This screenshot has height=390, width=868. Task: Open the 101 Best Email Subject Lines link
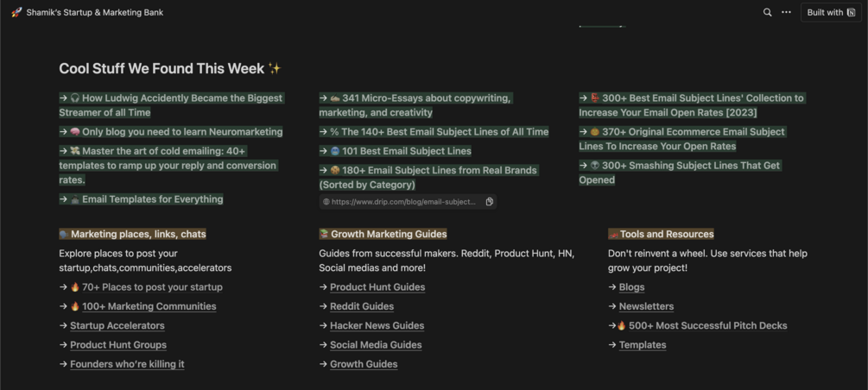point(407,151)
